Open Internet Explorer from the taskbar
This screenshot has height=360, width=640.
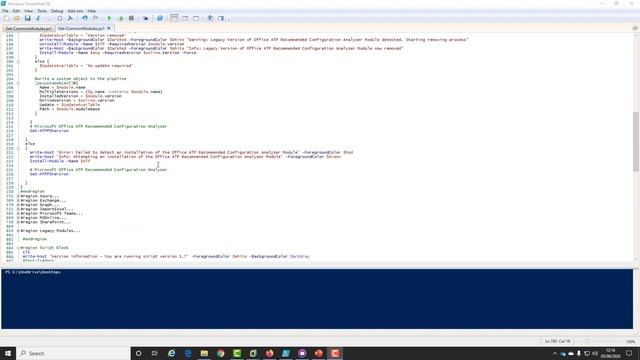click(171, 353)
